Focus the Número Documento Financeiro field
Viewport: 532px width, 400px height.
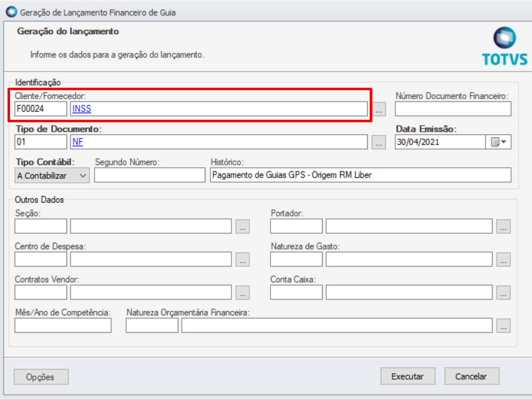tap(453, 109)
